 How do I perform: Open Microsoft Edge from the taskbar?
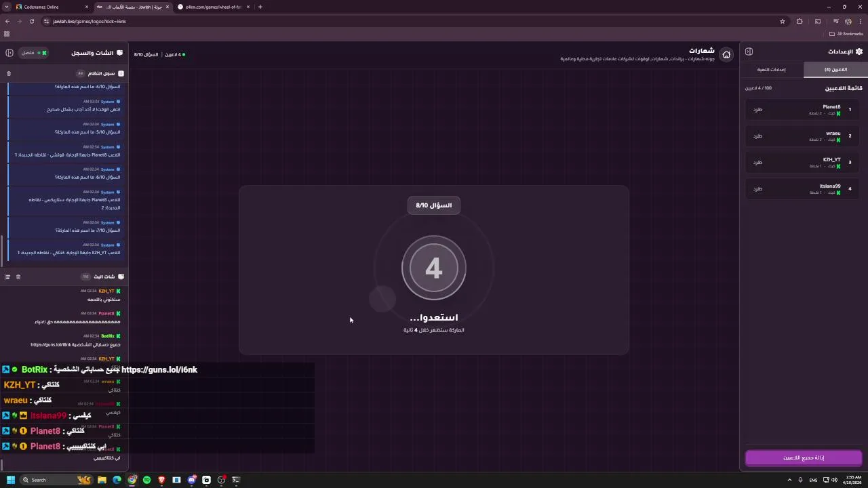(117, 480)
